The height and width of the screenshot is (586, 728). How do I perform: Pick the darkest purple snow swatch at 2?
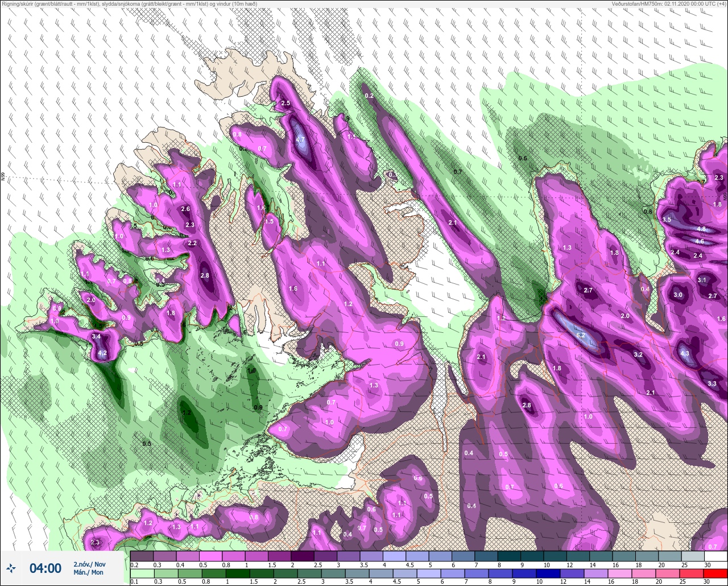[303, 556]
